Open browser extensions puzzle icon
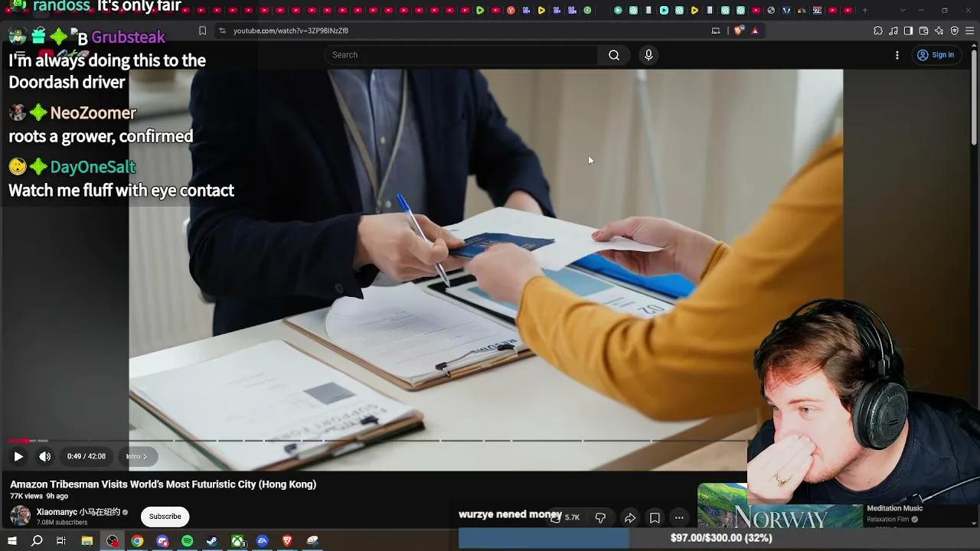 click(x=878, y=31)
